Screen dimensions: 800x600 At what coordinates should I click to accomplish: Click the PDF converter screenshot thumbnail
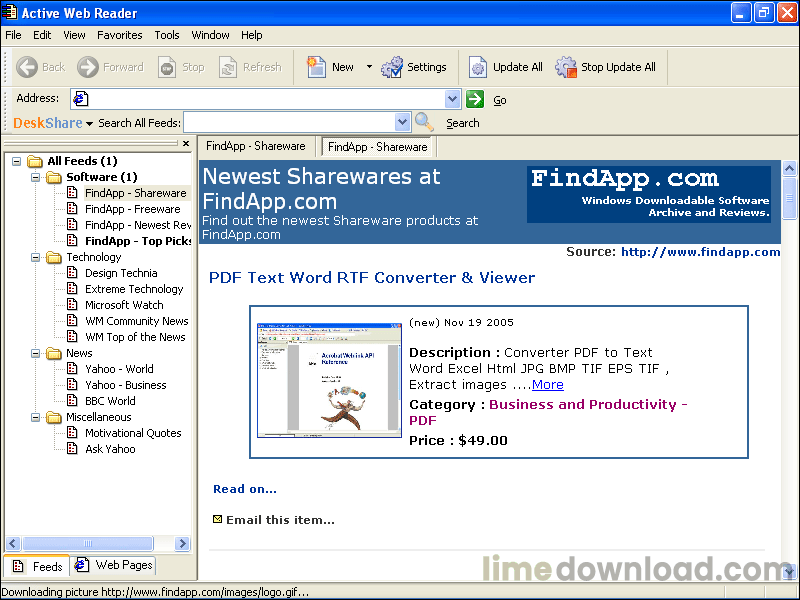329,380
